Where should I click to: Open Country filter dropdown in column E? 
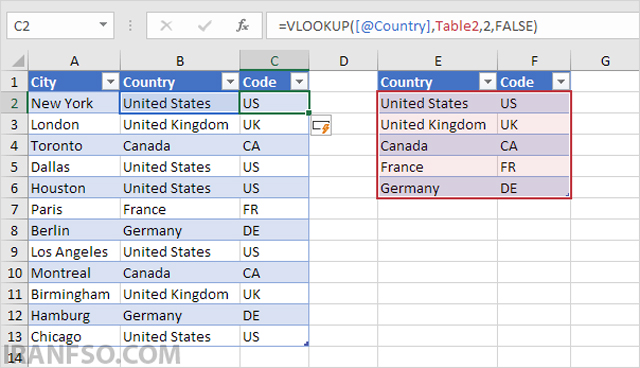tap(488, 82)
